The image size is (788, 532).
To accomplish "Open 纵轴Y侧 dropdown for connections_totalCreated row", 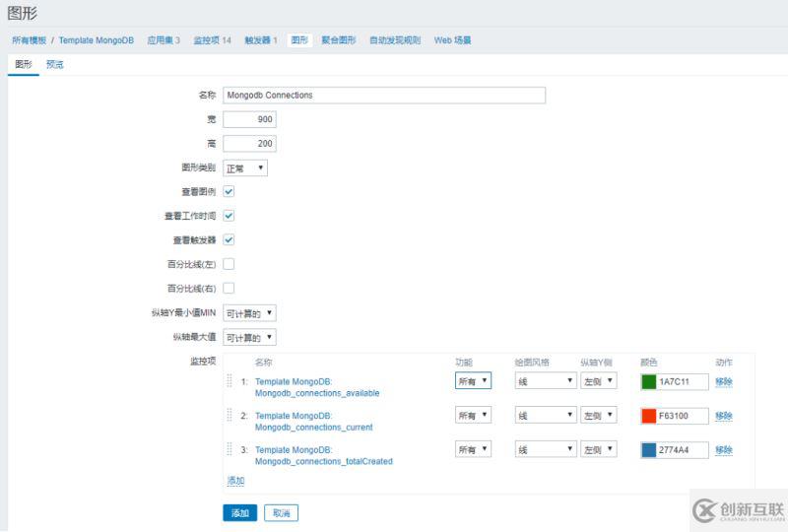I will (599, 449).
